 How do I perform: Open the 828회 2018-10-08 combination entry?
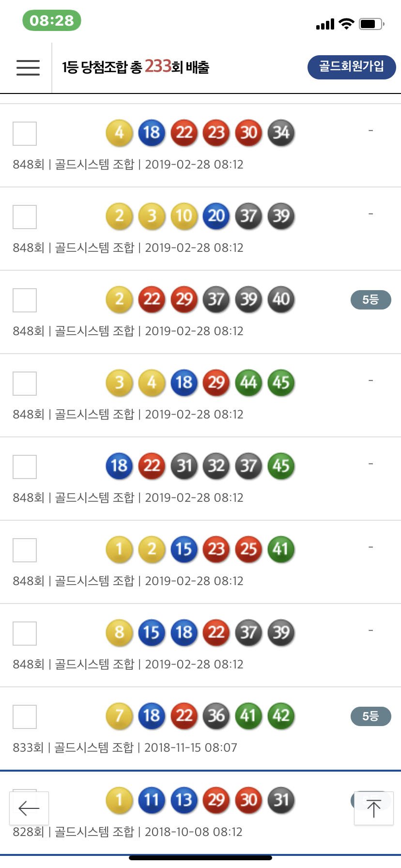click(x=194, y=832)
